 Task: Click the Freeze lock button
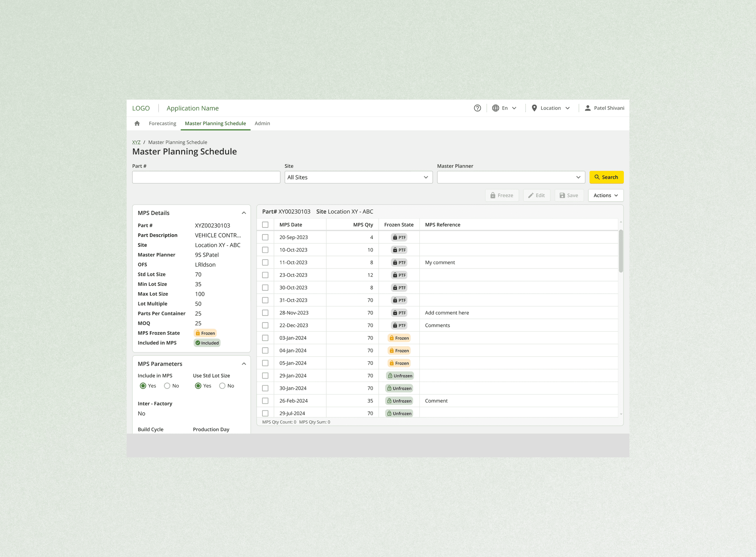click(x=502, y=195)
